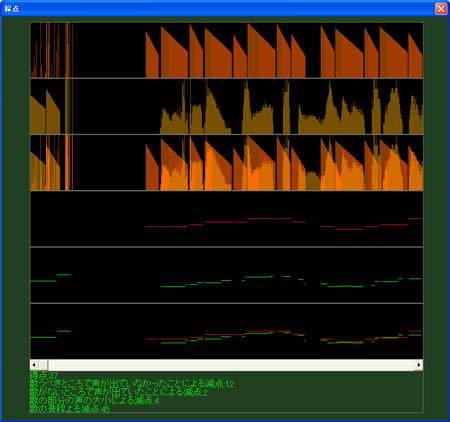
Task: Click the pitch penalty line 減点:45
Action: click(70, 409)
